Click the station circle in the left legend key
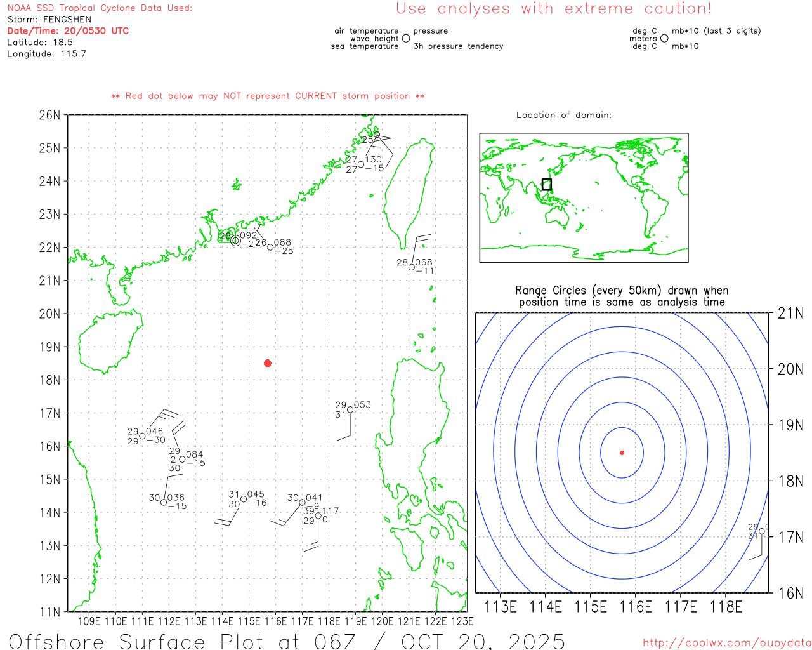The height and width of the screenshot is (650, 812). [406, 38]
